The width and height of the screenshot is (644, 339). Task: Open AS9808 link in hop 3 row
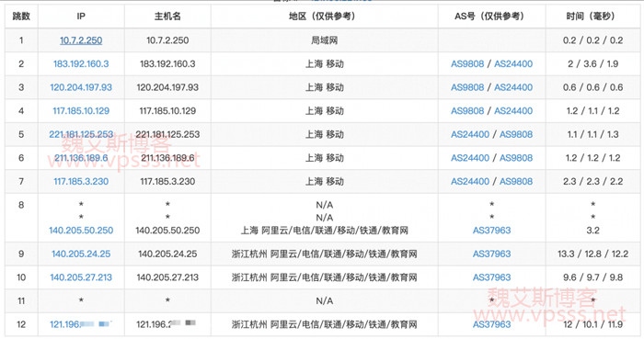click(x=467, y=87)
